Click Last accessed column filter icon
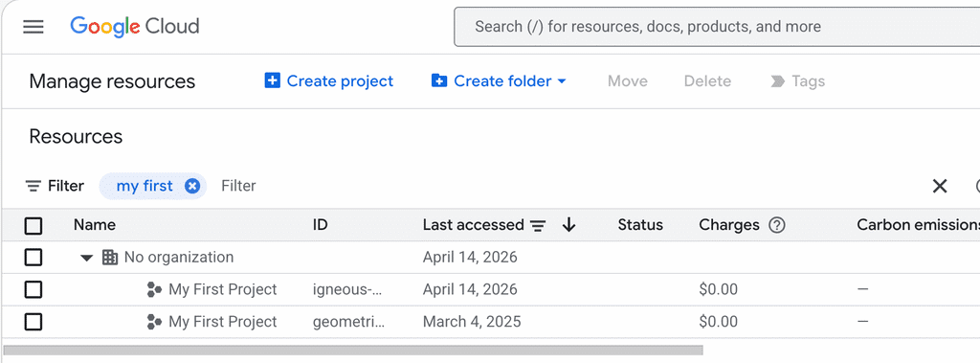The height and width of the screenshot is (363, 980). click(538, 225)
